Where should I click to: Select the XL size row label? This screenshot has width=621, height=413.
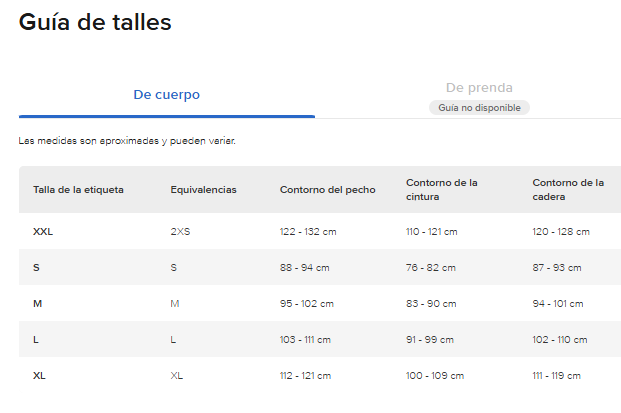pos(39,376)
